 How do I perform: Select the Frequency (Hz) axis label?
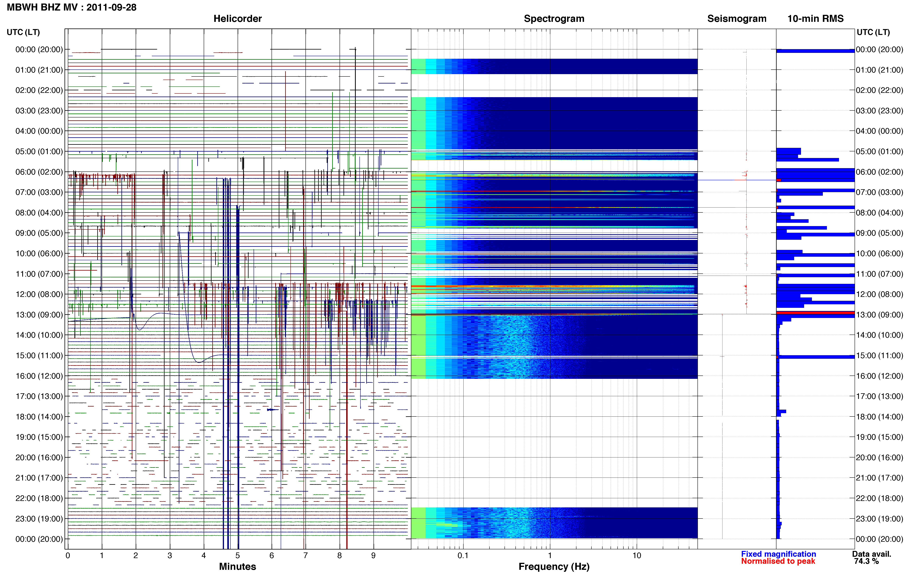click(554, 566)
